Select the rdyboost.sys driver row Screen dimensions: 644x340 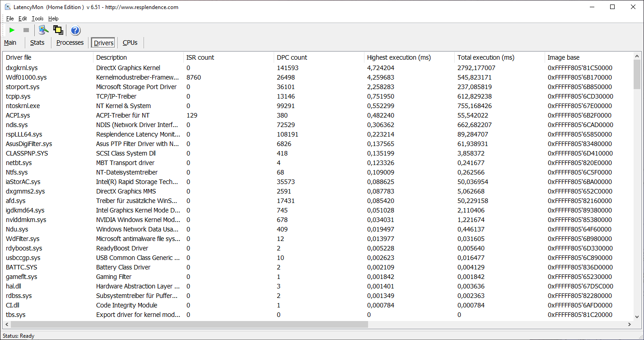(318, 248)
